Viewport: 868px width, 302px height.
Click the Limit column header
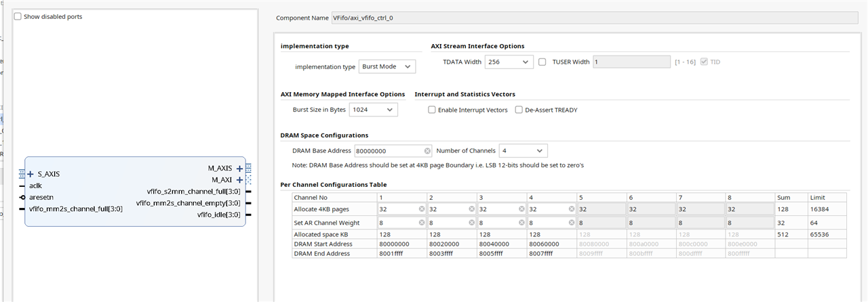click(817, 197)
